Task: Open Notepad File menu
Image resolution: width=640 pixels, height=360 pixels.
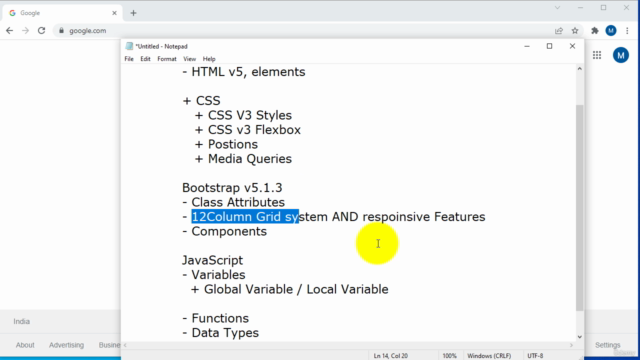Action: 129,59
